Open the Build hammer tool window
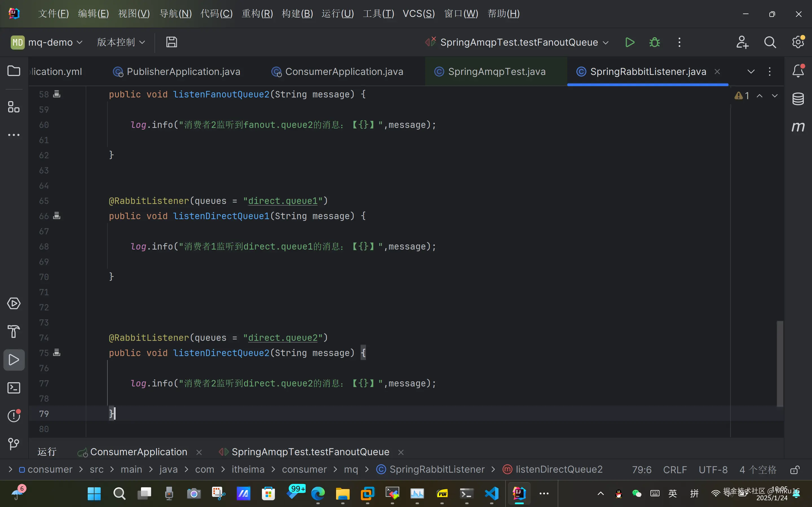The width and height of the screenshot is (812, 507). coord(14,332)
